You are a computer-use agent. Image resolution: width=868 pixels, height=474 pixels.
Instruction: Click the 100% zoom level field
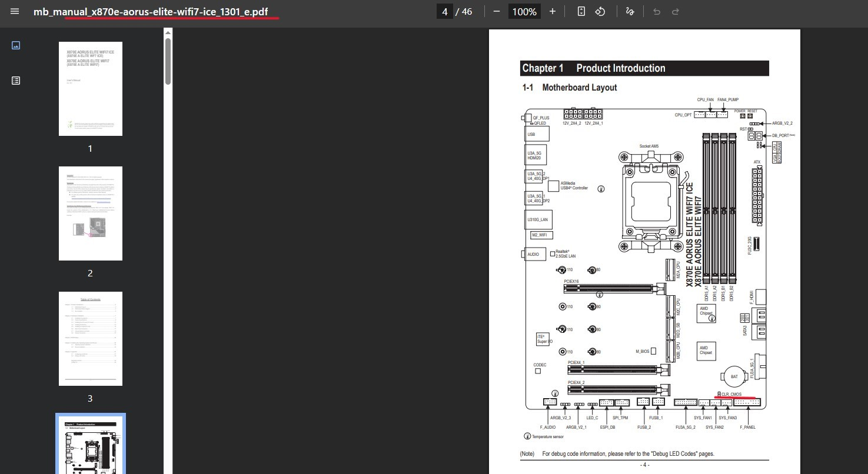tap(524, 12)
